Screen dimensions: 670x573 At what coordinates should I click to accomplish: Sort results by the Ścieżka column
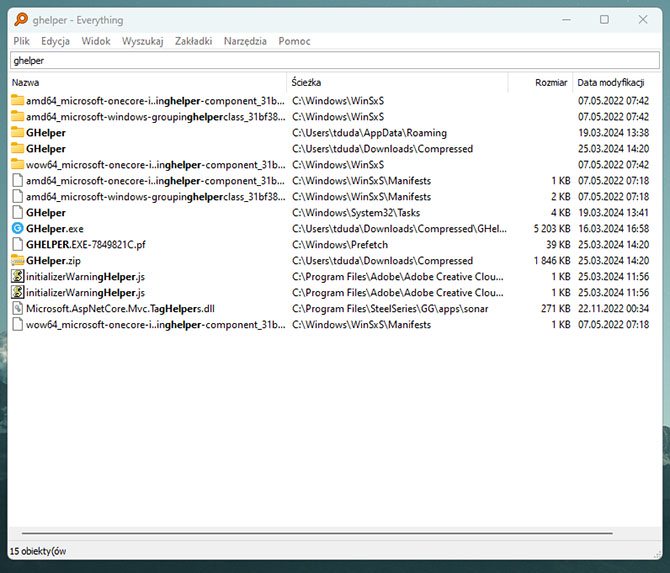pos(397,82)
